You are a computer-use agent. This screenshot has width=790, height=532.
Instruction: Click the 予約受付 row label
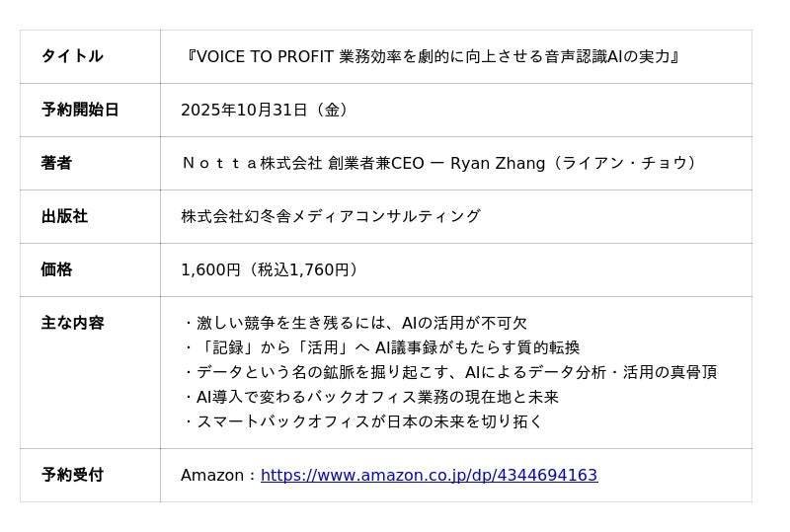(x=72, y=475)
